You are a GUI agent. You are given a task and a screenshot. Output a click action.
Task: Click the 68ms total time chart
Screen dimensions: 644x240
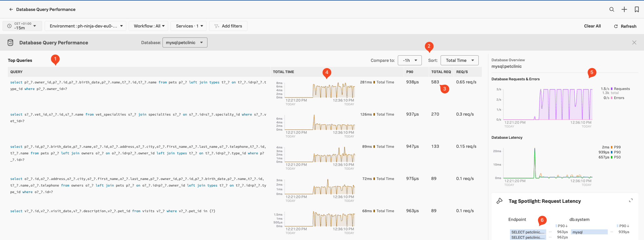[x=320, y=219]
